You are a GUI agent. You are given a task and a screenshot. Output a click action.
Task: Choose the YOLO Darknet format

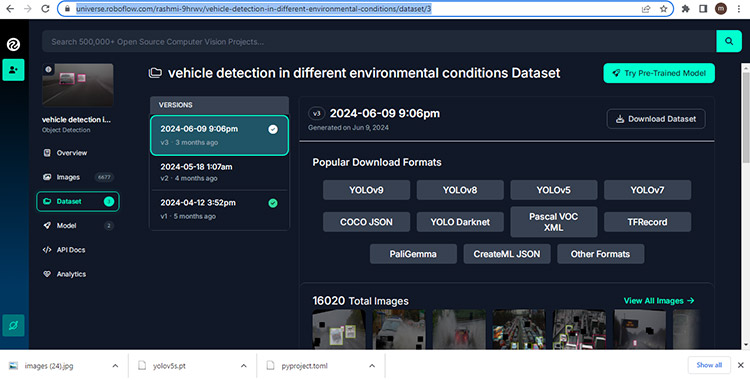[460, 222]
